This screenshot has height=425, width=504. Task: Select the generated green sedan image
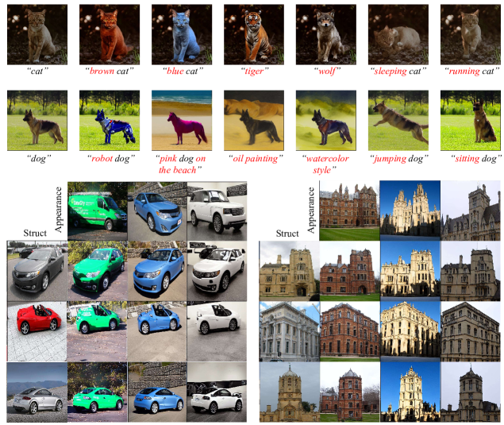click(x=98, y=271)
